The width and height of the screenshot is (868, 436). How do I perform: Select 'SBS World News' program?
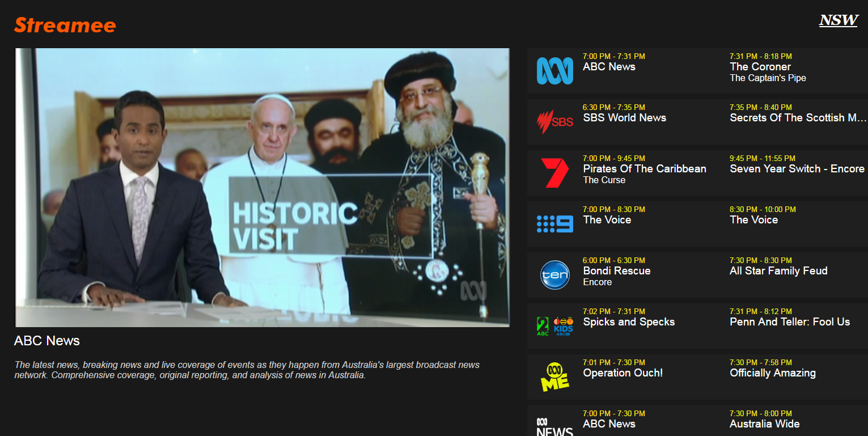coord(624,118)
